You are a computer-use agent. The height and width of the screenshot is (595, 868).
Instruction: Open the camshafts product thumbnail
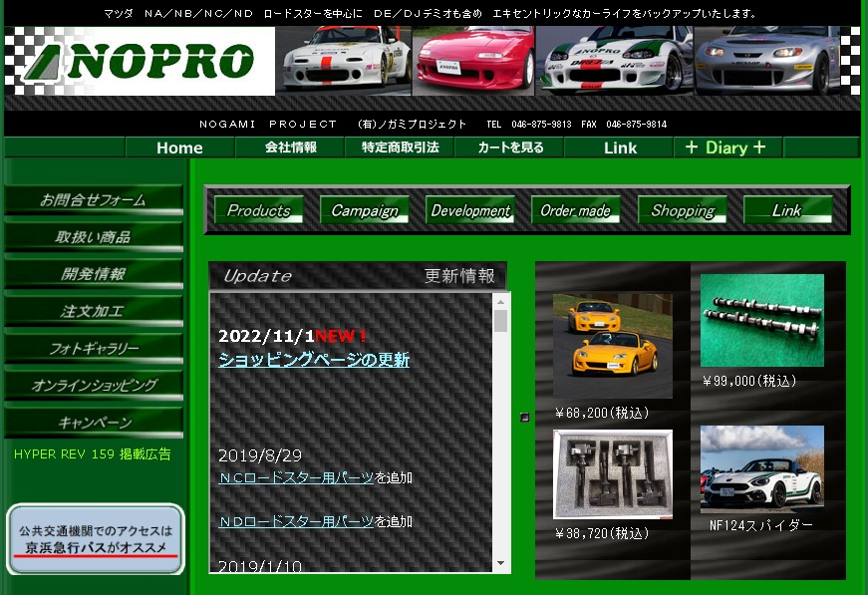762,321
